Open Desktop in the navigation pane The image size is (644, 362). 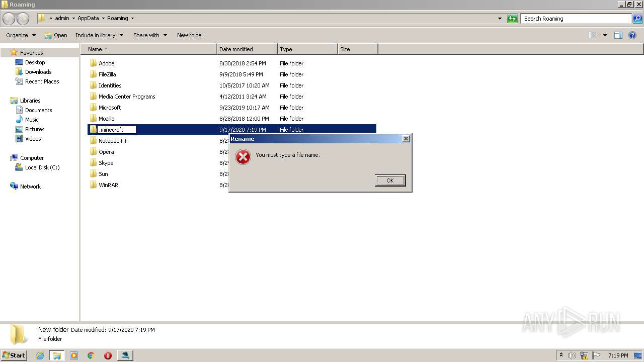[35, 62]
